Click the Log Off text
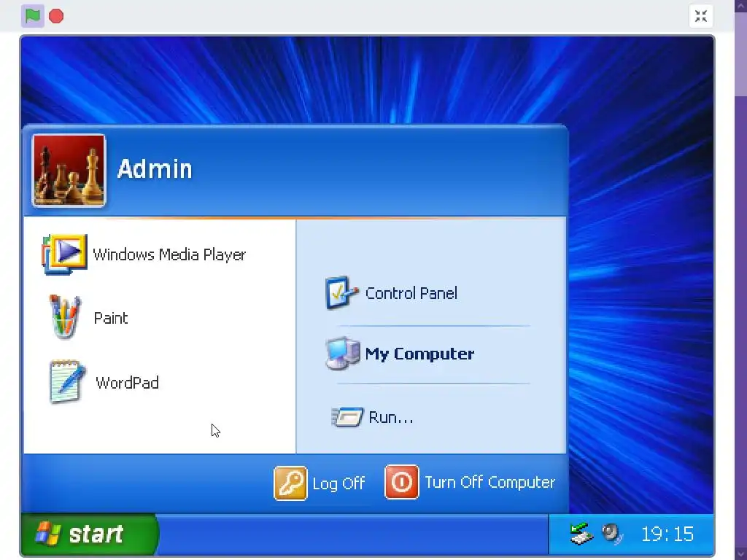This screenshot has height=560, width=747. [x=338, y=484]
